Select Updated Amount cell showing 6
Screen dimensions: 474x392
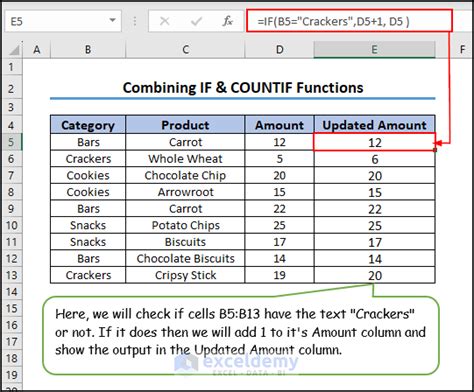pyautogui.click(x=374, y=159)
